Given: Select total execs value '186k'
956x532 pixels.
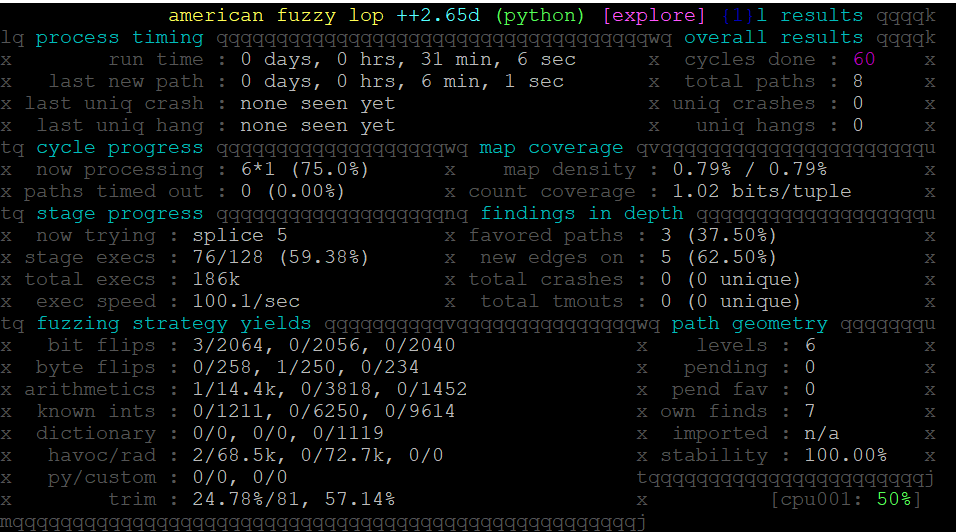Looking at the screenshot, I should [216, 279].
